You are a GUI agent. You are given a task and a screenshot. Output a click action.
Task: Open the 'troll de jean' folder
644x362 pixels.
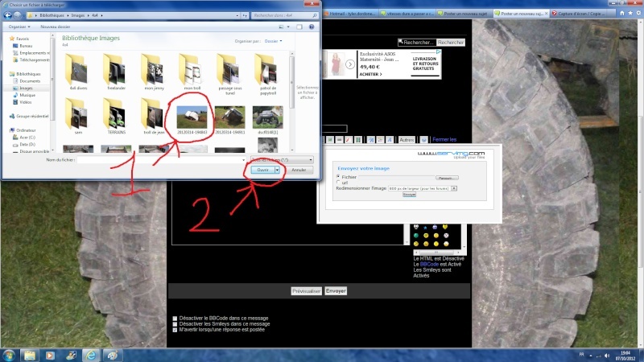[x=154, y=117]
